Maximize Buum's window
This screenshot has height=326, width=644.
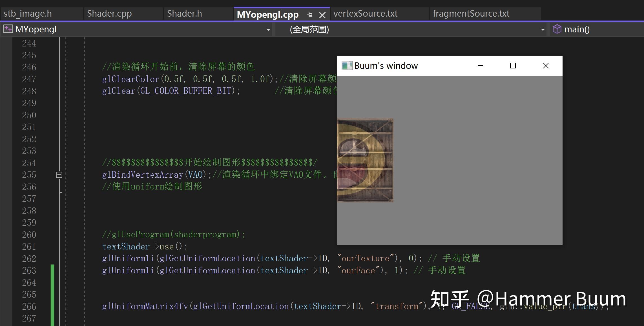pyautogui.click(x=513, y=65)
